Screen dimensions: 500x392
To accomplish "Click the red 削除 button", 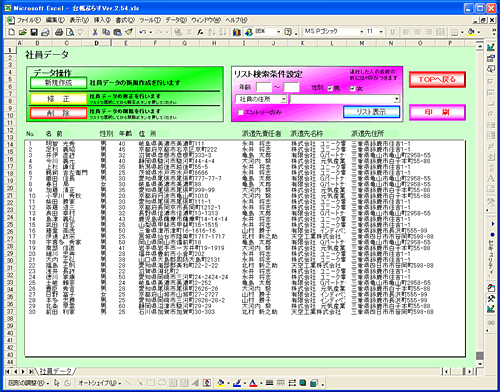I will [58, 113].
